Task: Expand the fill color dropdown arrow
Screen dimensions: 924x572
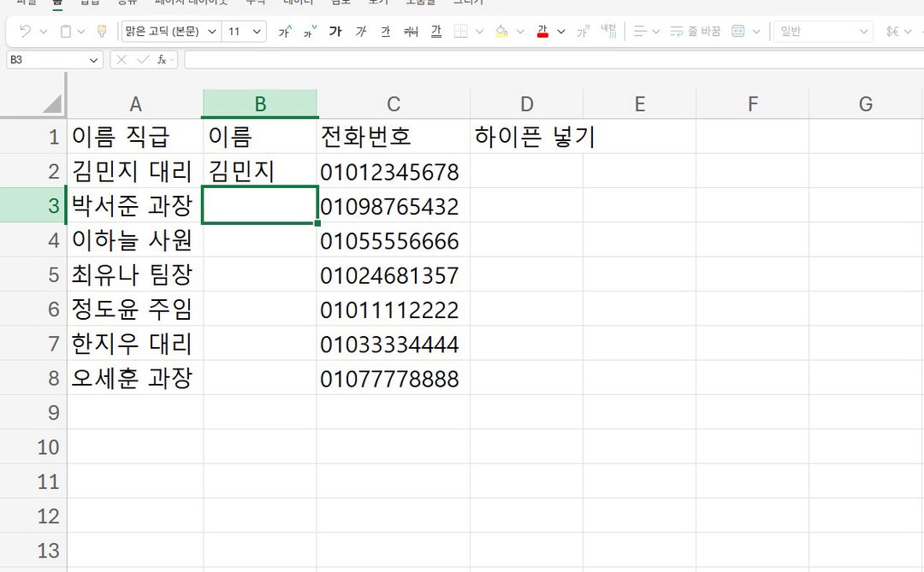Action: click(x=520, y=32)
